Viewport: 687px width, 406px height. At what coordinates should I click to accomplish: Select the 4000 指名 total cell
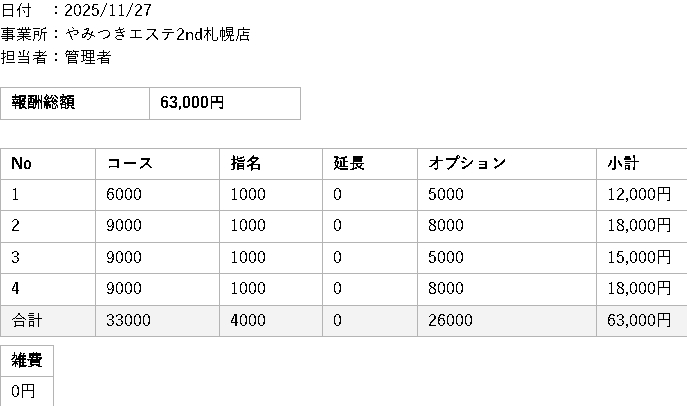click(x=248, y=321)
